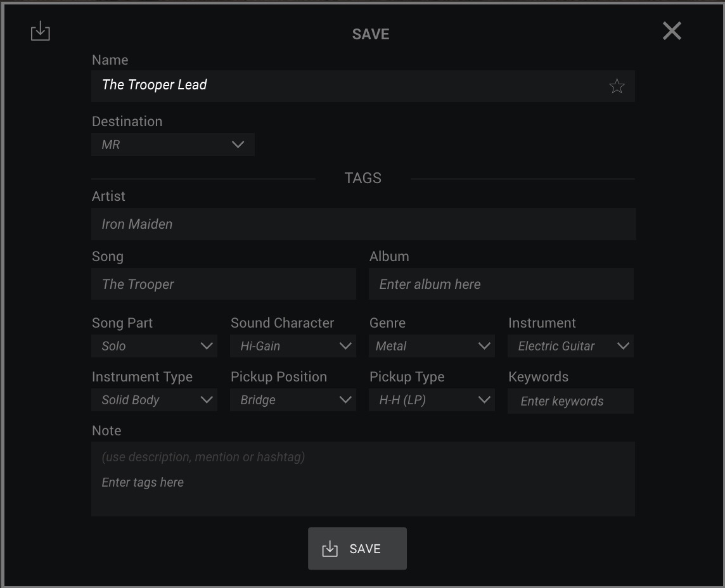Focus the 'Enter album here' field

[x=501, y=284]
